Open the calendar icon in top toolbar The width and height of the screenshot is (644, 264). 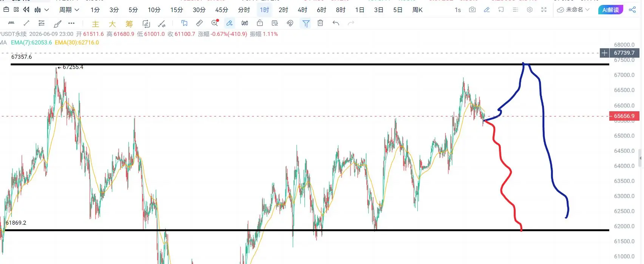point(6,10)
